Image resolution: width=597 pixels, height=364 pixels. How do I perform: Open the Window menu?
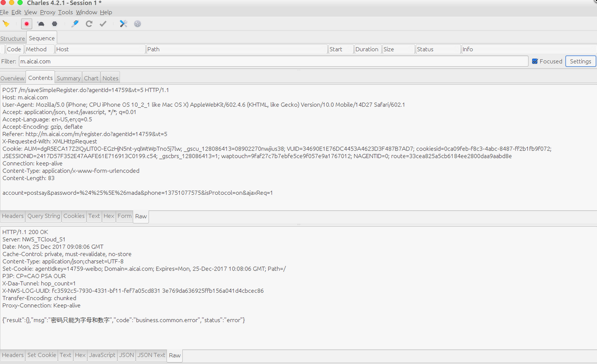(86, 12)
